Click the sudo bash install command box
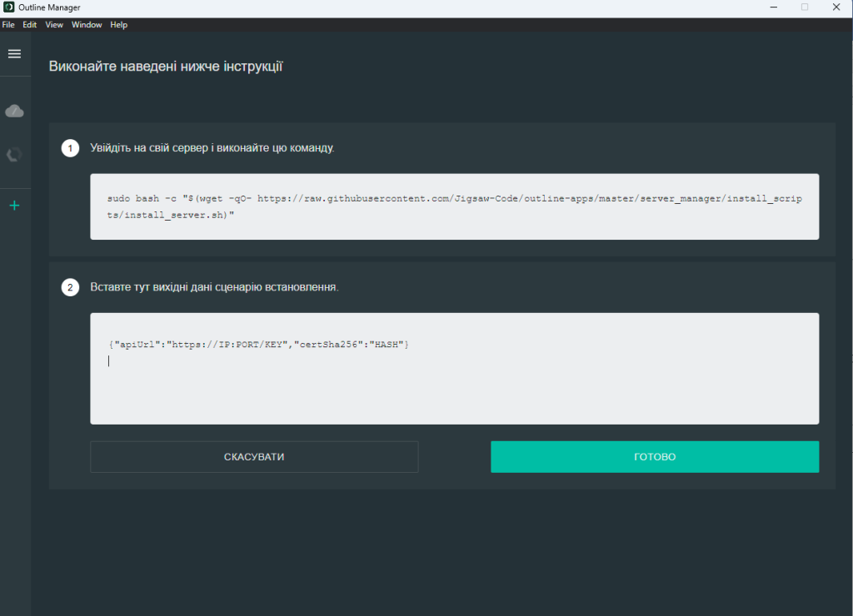853x616 pixels. [454, 206]
